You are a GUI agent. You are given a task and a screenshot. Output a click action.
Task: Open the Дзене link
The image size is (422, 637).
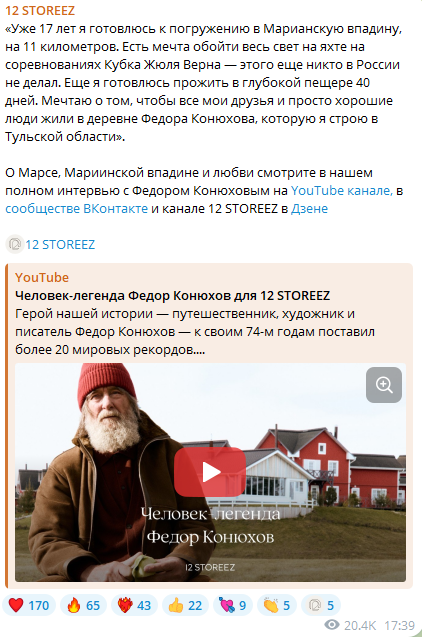click(309, 208)
